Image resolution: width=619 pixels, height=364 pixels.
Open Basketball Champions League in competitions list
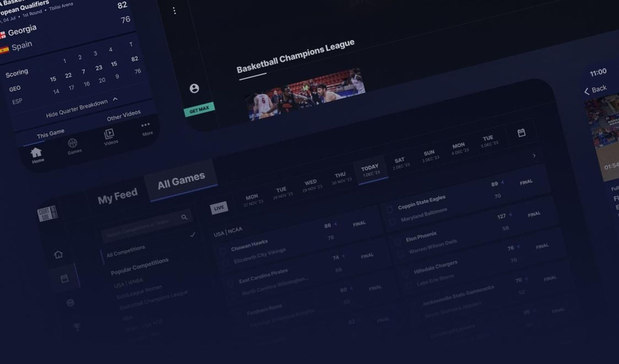154,300
